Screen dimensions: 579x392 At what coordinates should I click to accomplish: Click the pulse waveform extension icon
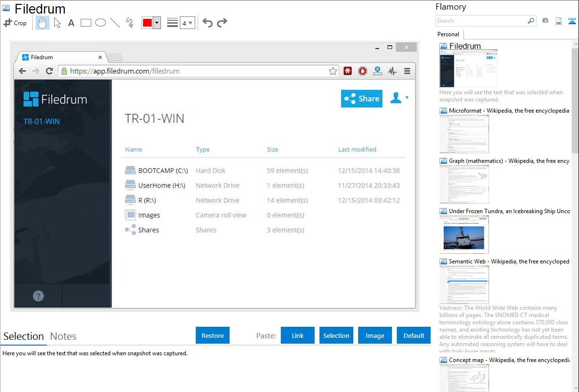[x=392, y=71]
